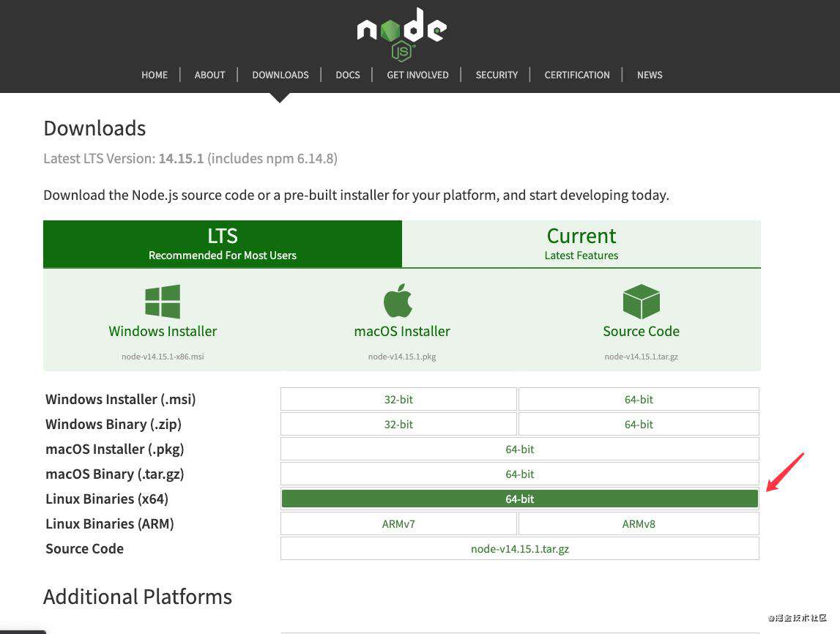This screenshot has height=634, width=840.
Task: Click the macOS Installer link
Action: tap(402, 332)
